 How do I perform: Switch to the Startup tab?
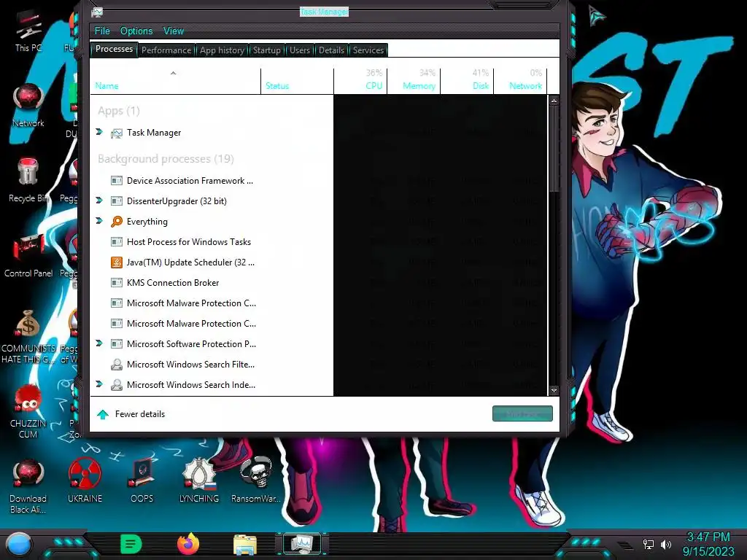267,50
